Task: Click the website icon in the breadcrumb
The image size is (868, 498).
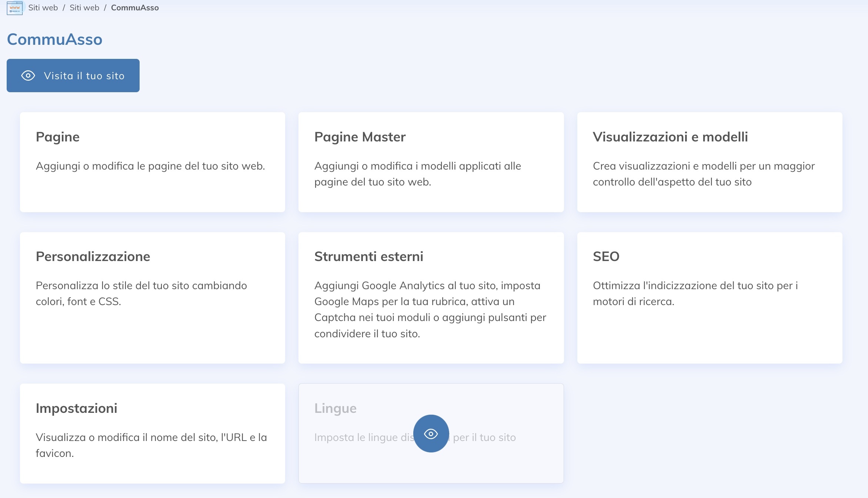Action: (14, 8)
